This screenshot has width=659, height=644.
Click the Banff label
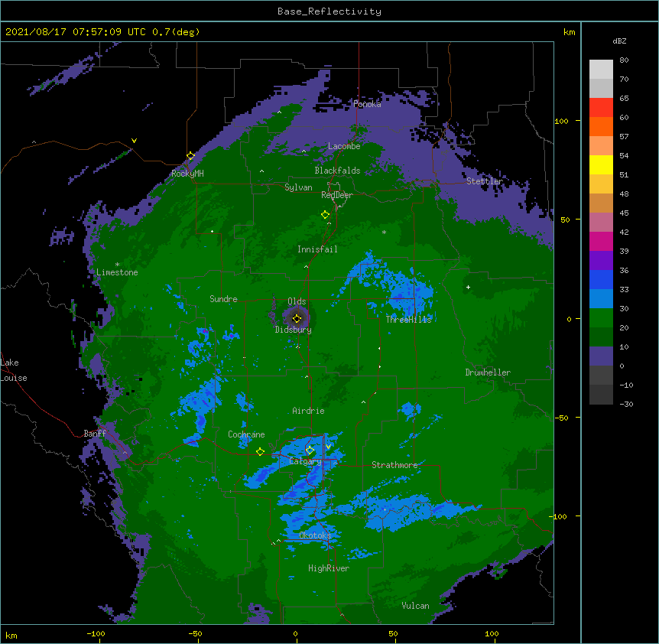coord(95,434)
